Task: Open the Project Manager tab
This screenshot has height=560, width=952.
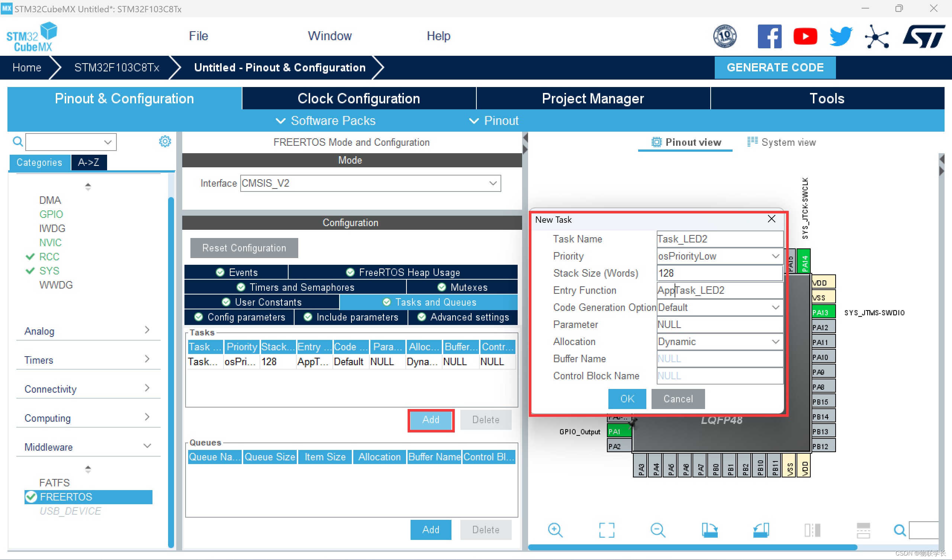Action: (x=592, y=98)
